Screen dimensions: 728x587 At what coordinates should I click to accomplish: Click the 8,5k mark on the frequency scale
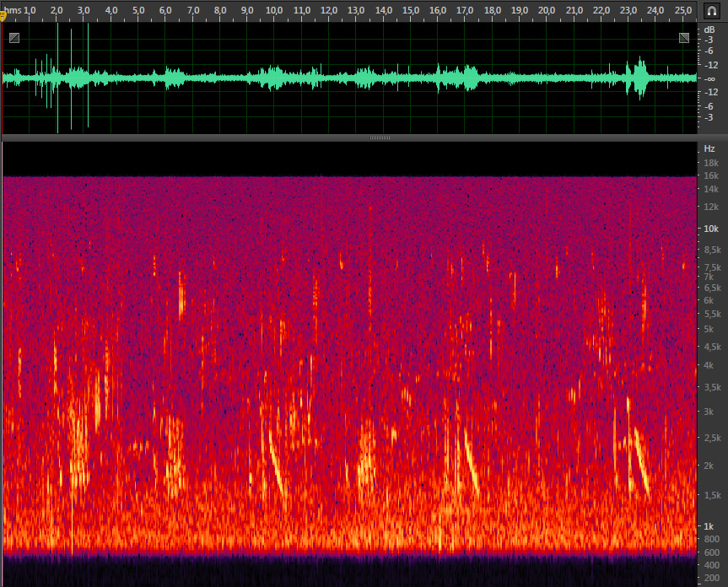click(713, 250)
